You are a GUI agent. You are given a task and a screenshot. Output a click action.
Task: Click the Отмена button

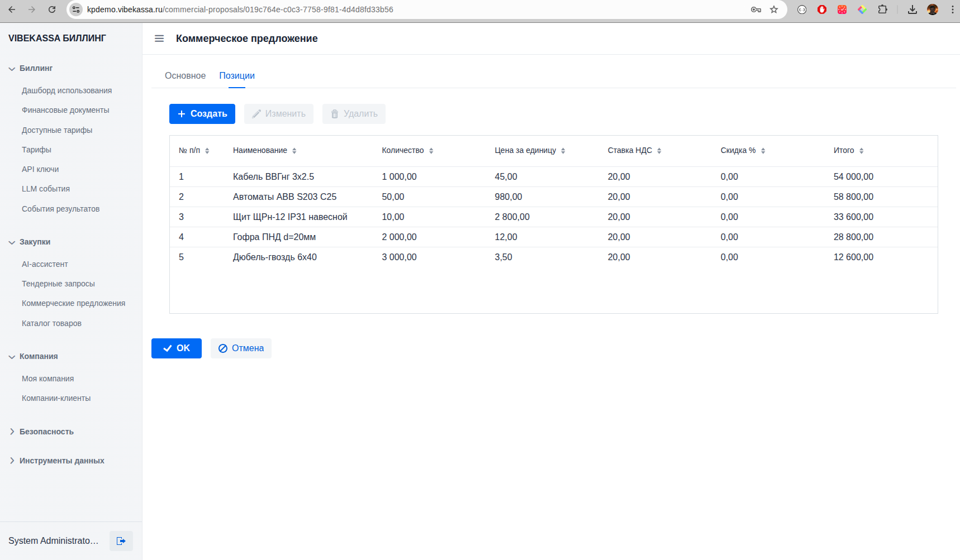coord(241,348)
